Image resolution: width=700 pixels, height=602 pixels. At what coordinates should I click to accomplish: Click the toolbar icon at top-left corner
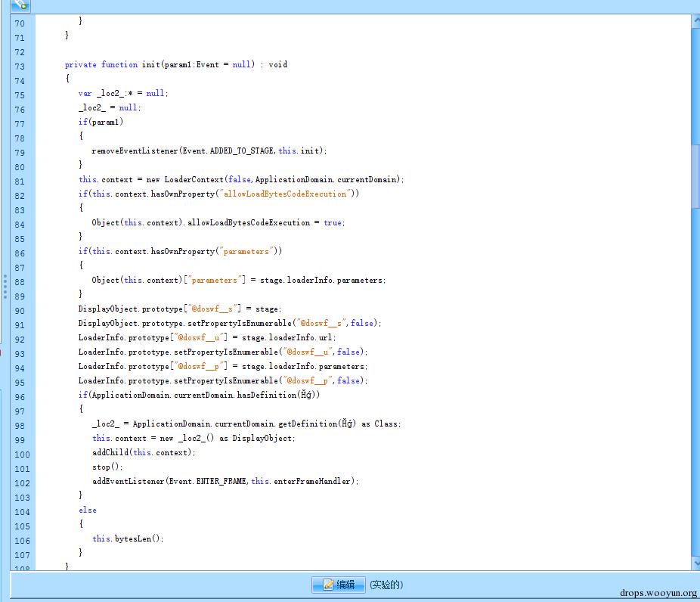[20, 5]
